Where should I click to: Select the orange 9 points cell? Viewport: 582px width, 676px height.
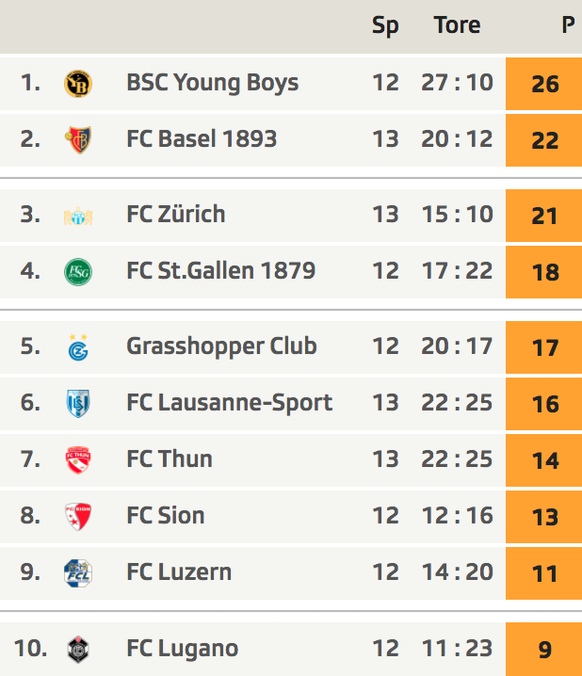coord(544,649)
